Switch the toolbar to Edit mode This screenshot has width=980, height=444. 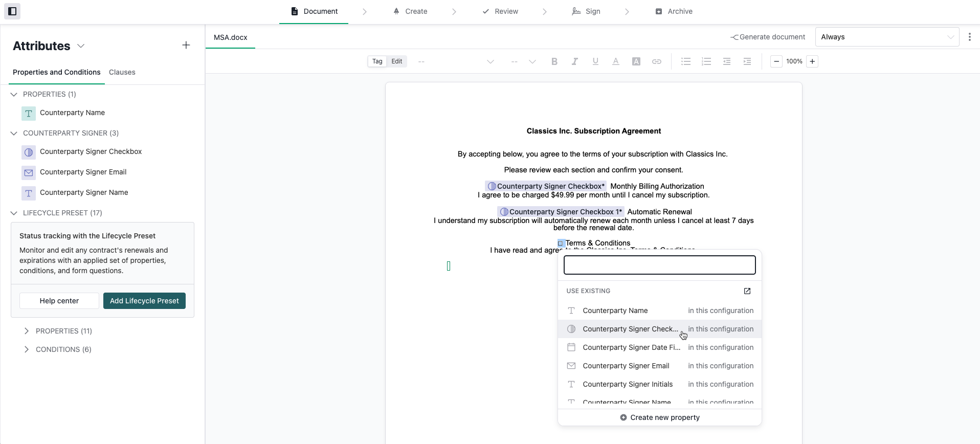(397, 61)
